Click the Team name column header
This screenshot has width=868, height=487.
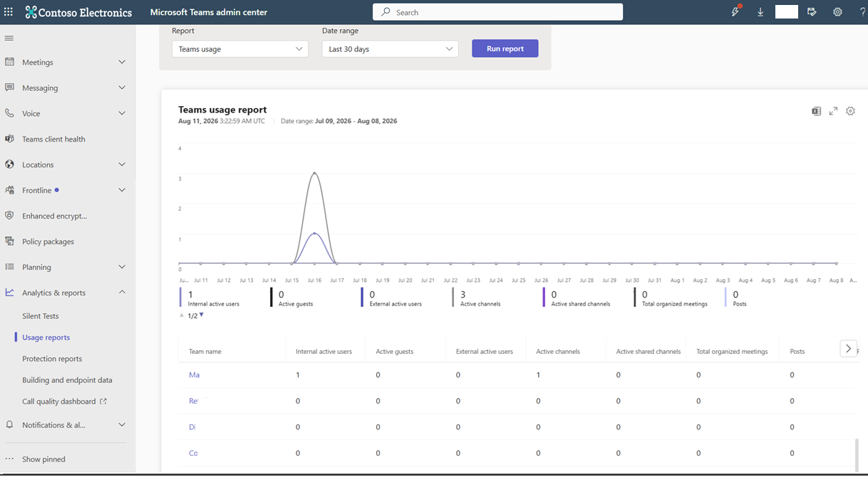205,352
